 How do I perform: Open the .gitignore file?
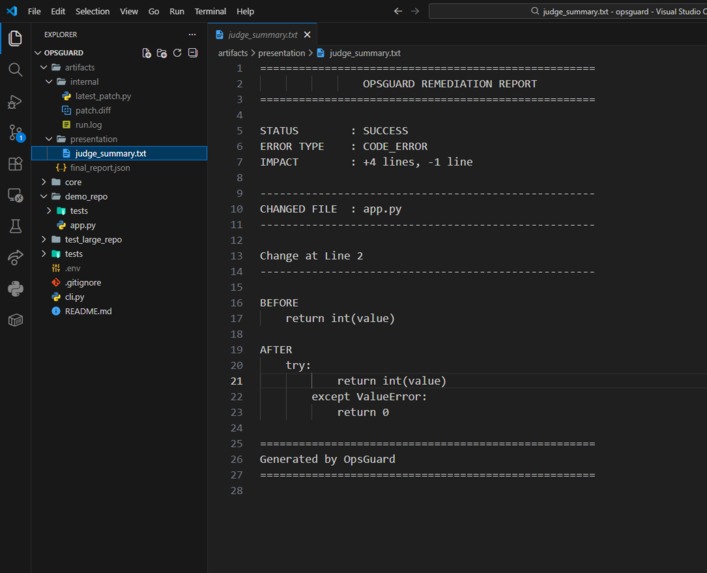click(83, 283)
